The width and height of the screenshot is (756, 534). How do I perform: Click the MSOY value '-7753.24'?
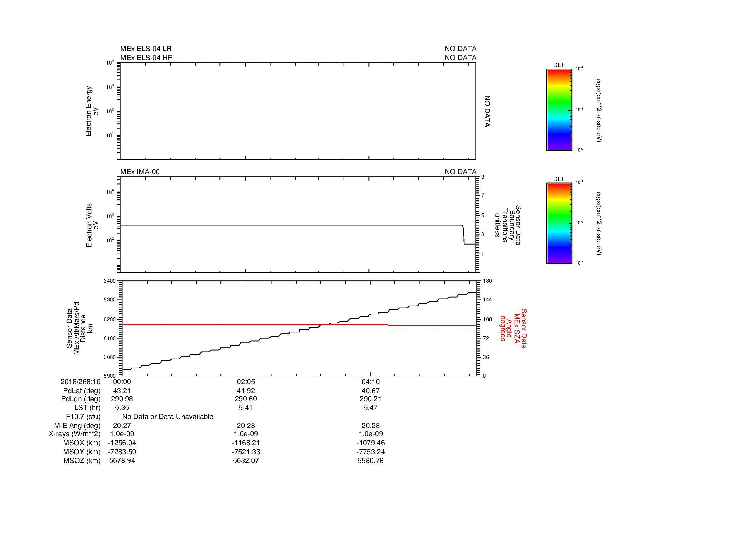371,452
